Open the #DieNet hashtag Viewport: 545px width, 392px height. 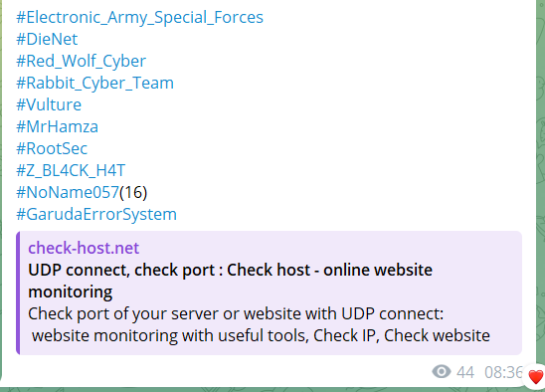[x=47, y=39]
